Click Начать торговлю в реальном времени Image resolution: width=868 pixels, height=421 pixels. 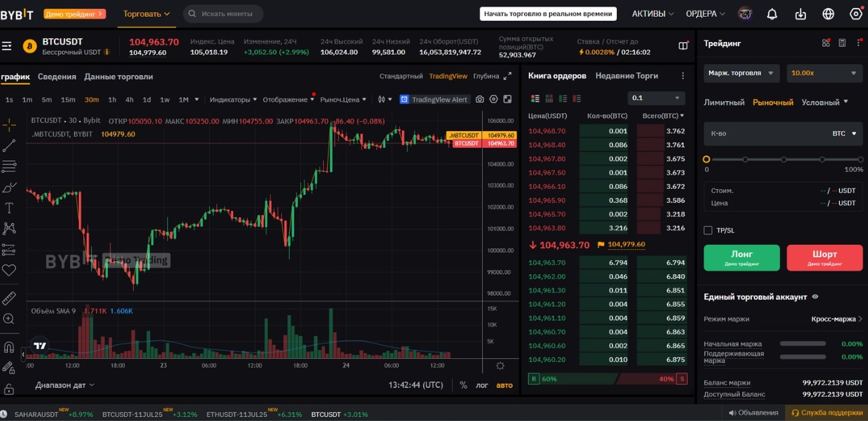click(548, 13)
